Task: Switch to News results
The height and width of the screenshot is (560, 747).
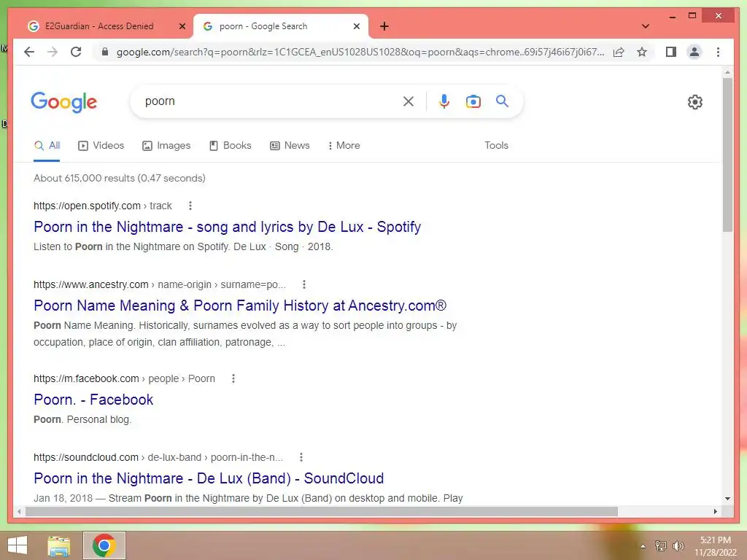Action: pos(290,145)
